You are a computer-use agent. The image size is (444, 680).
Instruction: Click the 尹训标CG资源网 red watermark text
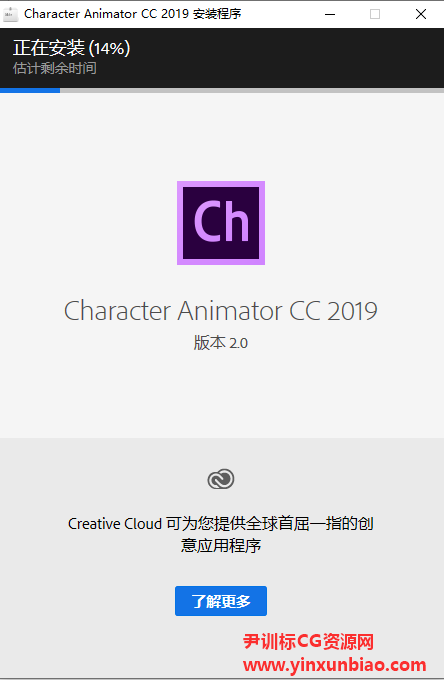tap(308, 641)
